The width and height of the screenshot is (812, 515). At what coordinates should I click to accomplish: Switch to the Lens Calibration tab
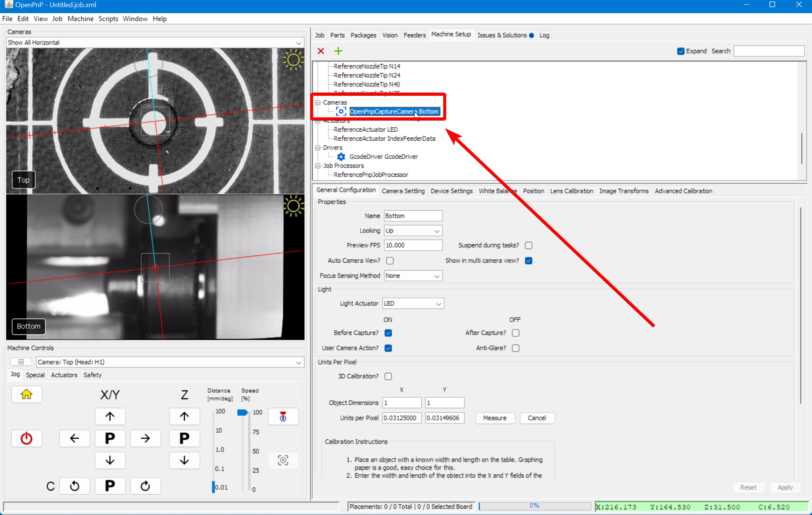(571, 191)
